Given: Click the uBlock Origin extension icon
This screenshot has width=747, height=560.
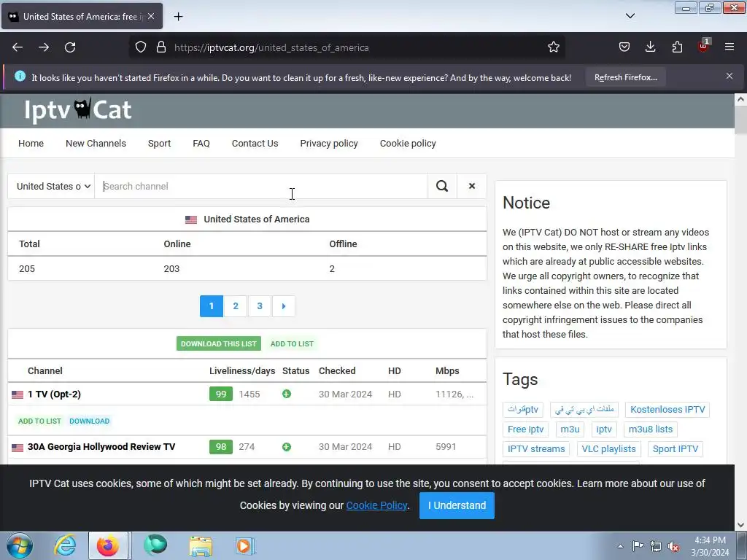Looking at the screenshot, I should 703,46.
